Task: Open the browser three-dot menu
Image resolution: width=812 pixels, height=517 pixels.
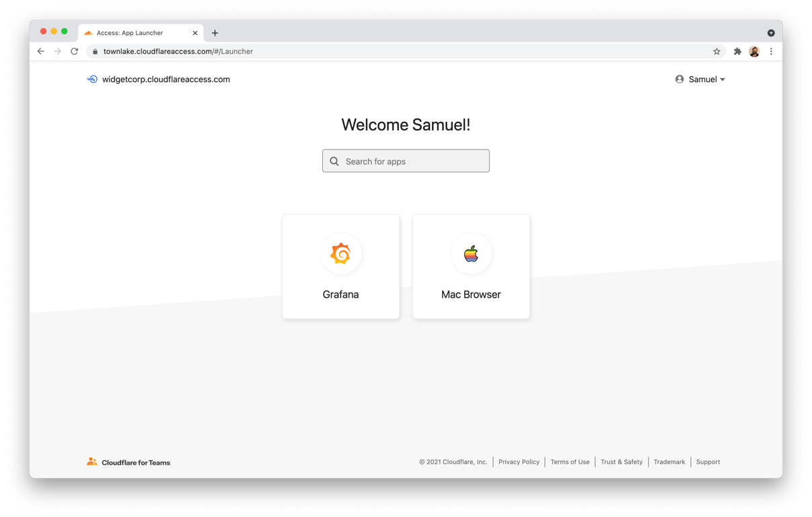Action: [x=771, y=51]
